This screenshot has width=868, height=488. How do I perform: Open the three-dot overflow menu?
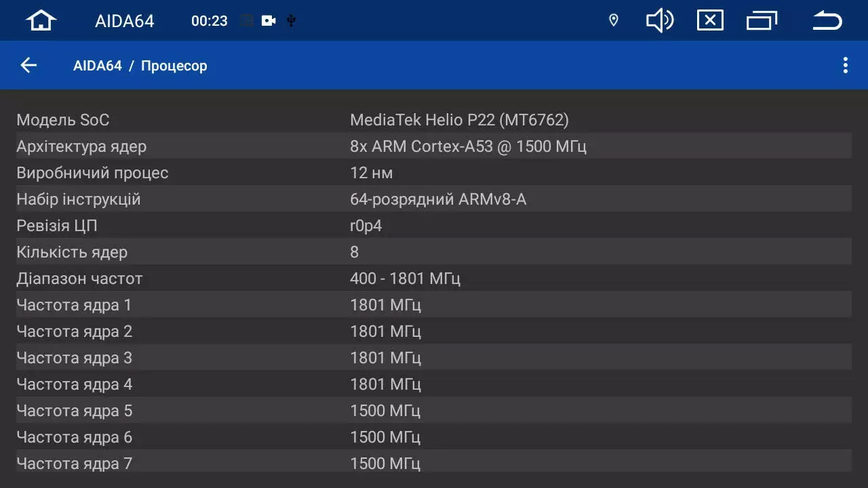845,65
